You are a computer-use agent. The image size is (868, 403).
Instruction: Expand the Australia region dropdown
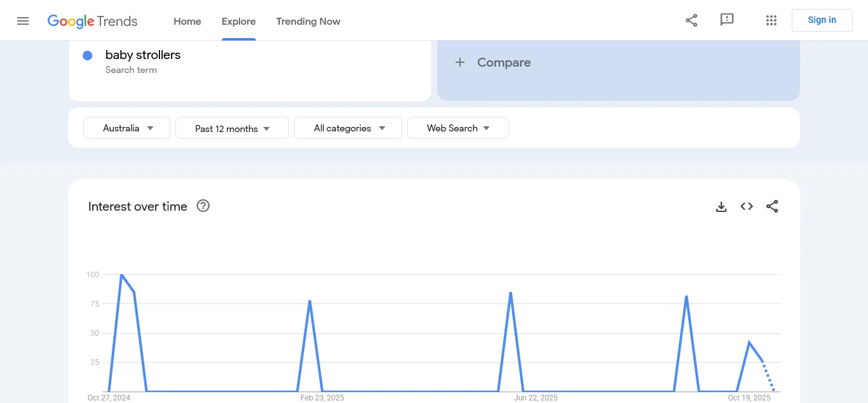click(x=127, y=128)
